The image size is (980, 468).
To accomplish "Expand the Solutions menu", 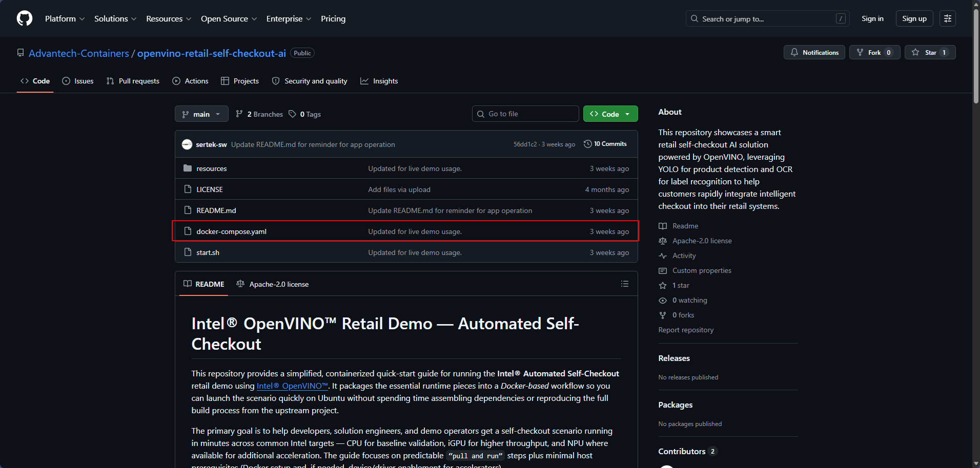I will click(115, 18).
